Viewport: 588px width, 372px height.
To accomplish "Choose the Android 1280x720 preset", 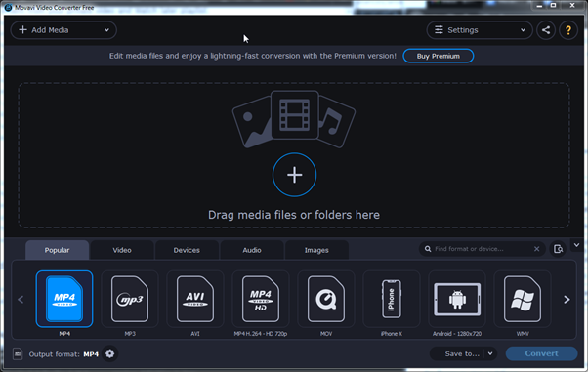I will point(457,299).
